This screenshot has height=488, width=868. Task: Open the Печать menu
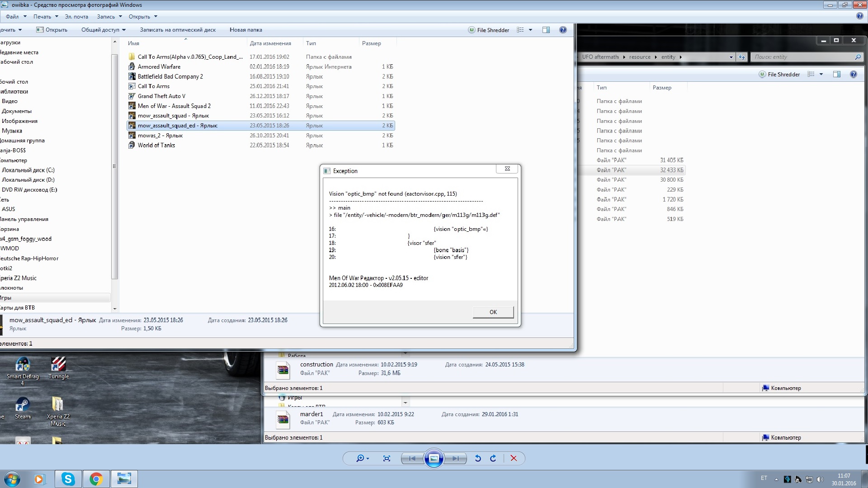pos(46,17)
